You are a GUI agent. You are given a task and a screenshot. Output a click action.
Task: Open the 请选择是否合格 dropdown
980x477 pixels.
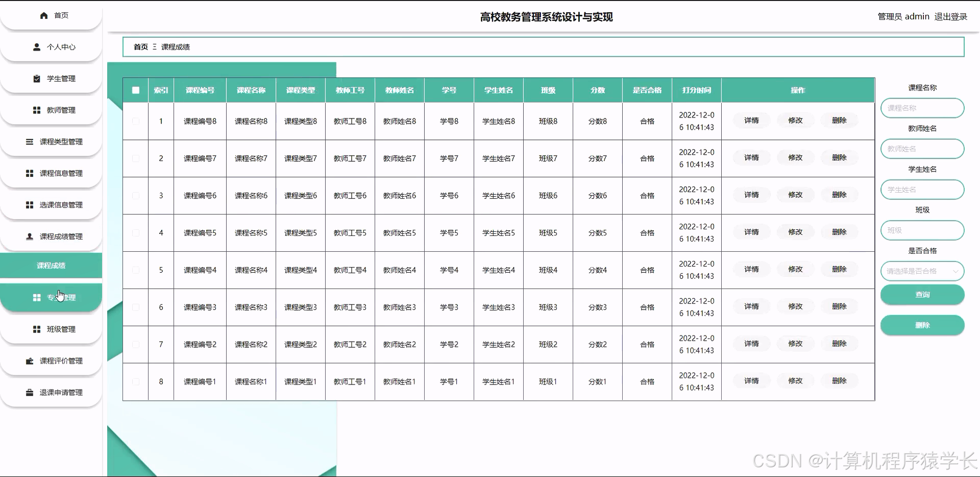922,271
